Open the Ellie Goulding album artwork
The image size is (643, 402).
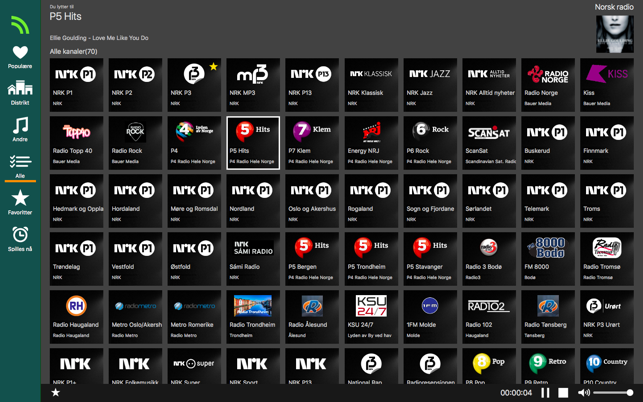(x=615, y=34)
